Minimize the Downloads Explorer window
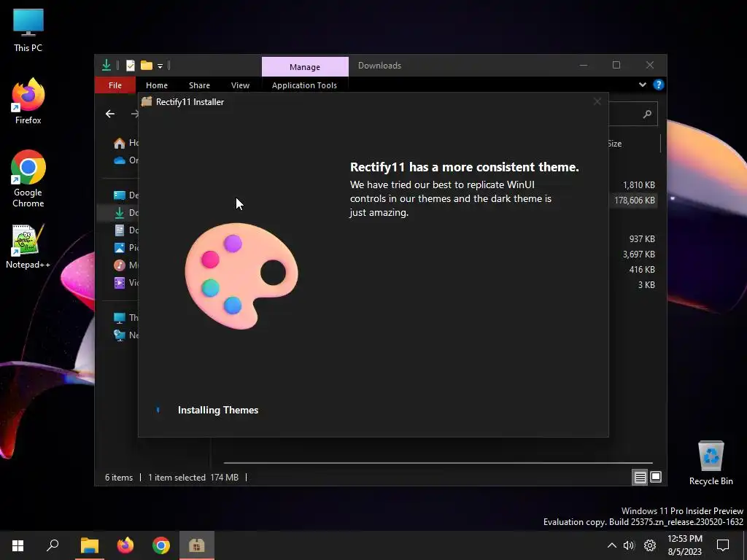The image size is (747, 560). 583,65
